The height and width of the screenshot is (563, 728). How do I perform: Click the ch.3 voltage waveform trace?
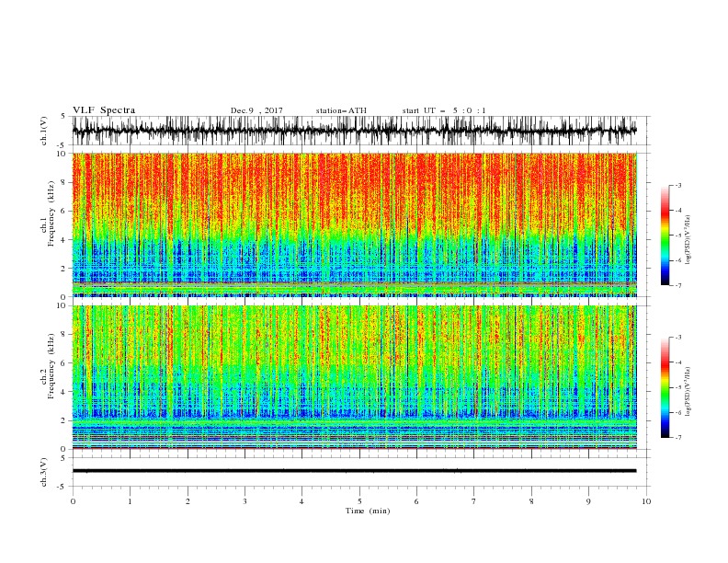point(354,471)
